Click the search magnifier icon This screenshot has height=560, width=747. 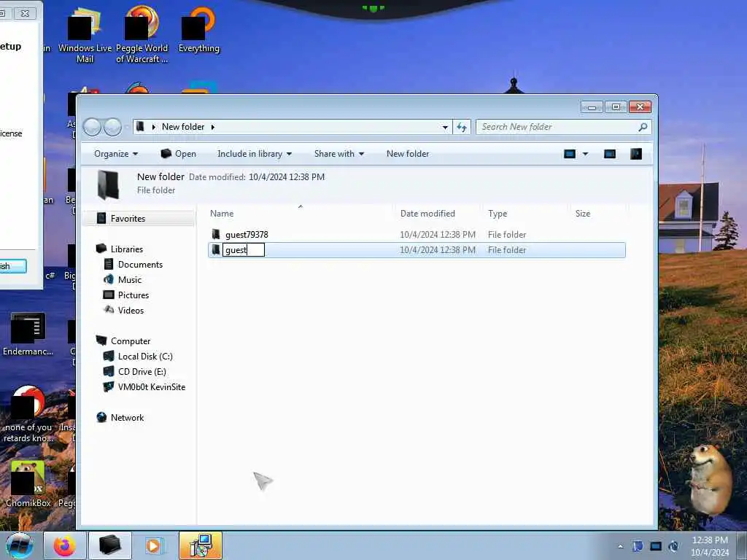pos(643,127)
